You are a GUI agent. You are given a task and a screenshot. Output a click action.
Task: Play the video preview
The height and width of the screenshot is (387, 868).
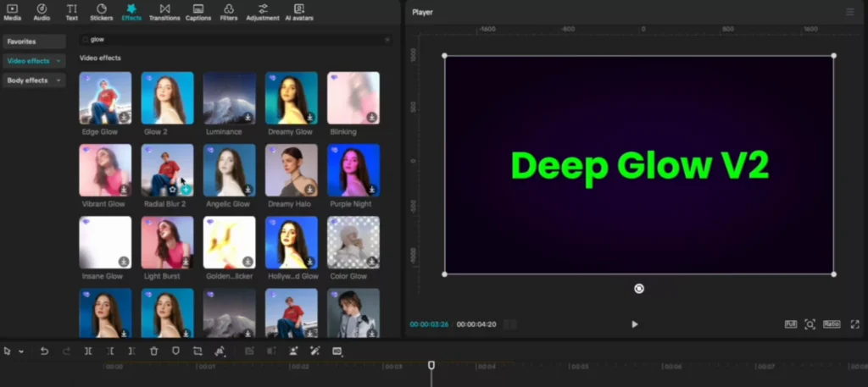coord(635,324)
